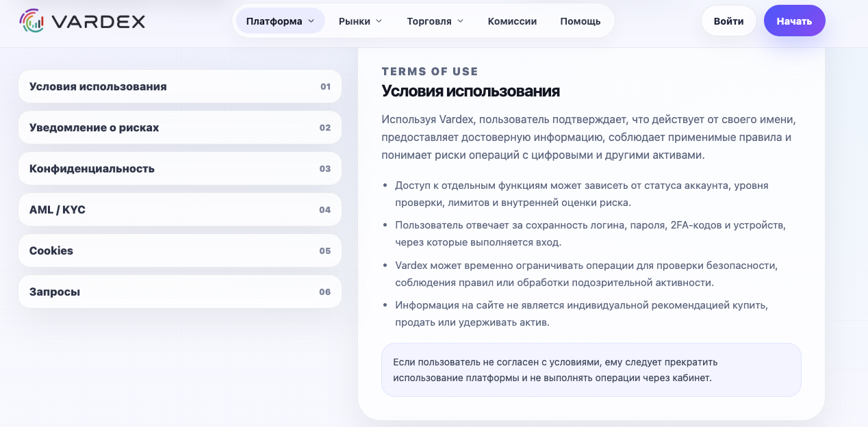This screenshot has height=427, width=868.
Task: Click bullet text "Доступ к отдельным функциям"
Action: [581, 194]
